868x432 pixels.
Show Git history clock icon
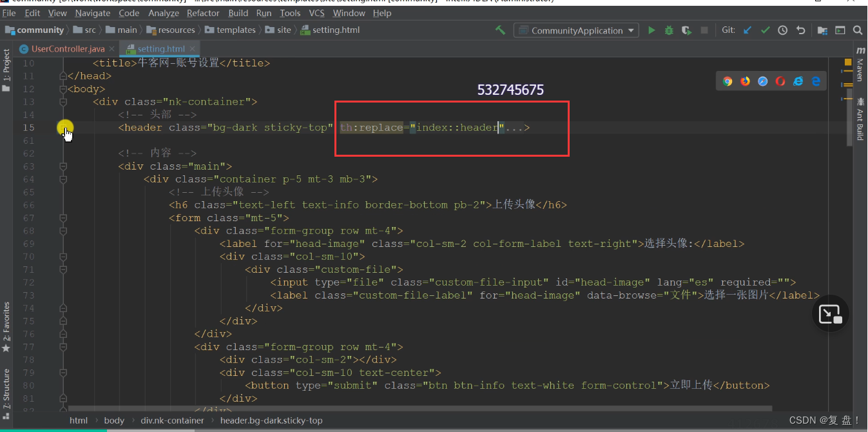(x=782, y=30)
